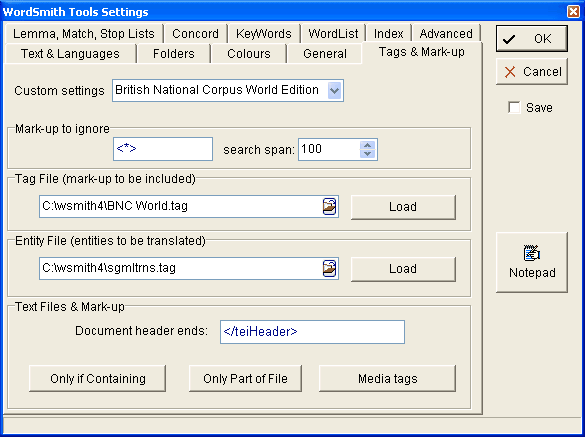Open the Concord tab

[x=195, y=34]
